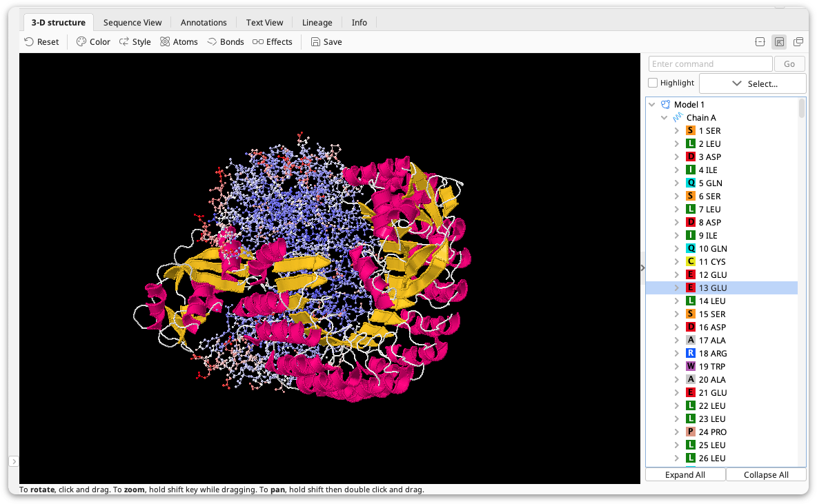
Task: Click the P icon of 24 PRO
Action: point(691,432)
